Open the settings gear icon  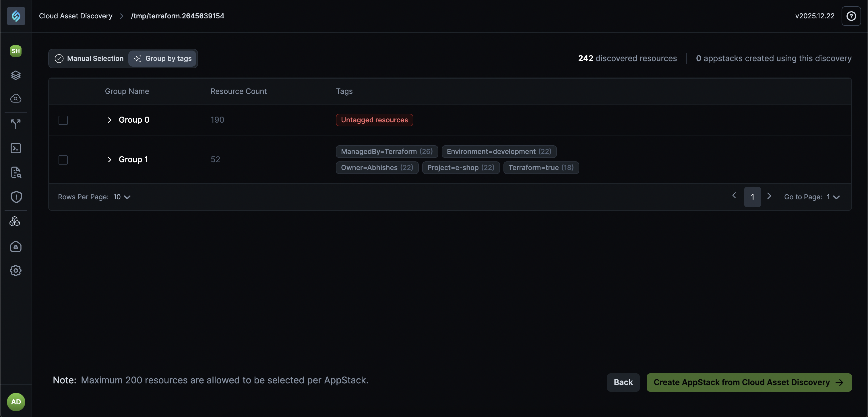pyautogui.click(x=16, y=270)
